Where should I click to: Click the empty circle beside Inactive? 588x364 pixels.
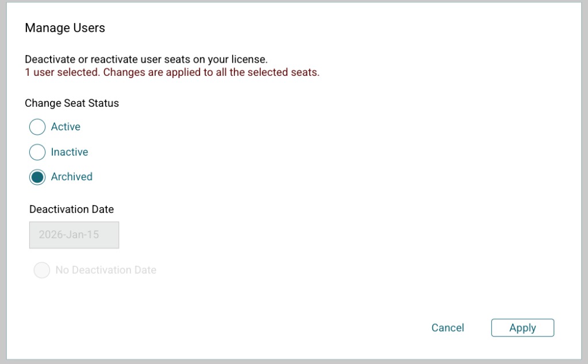click(37, 152)
